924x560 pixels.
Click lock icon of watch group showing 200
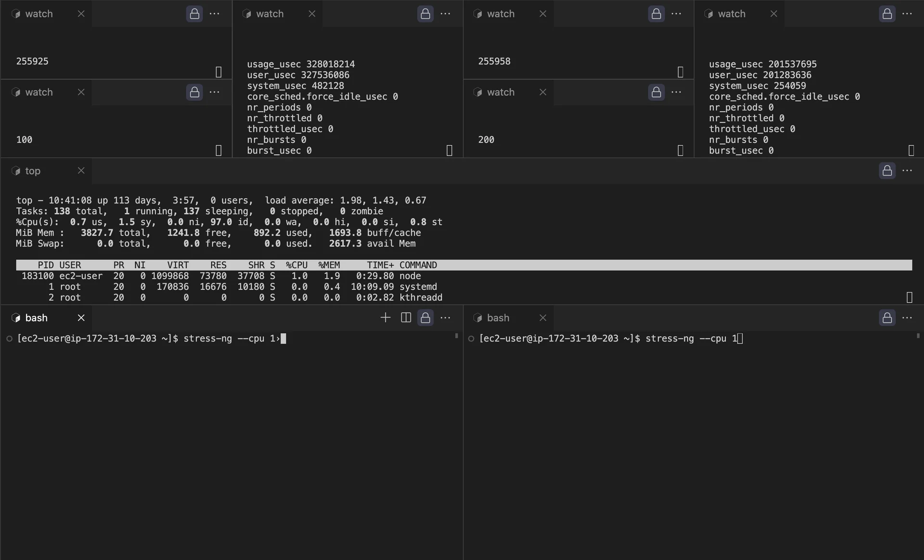tap(656, 92)
